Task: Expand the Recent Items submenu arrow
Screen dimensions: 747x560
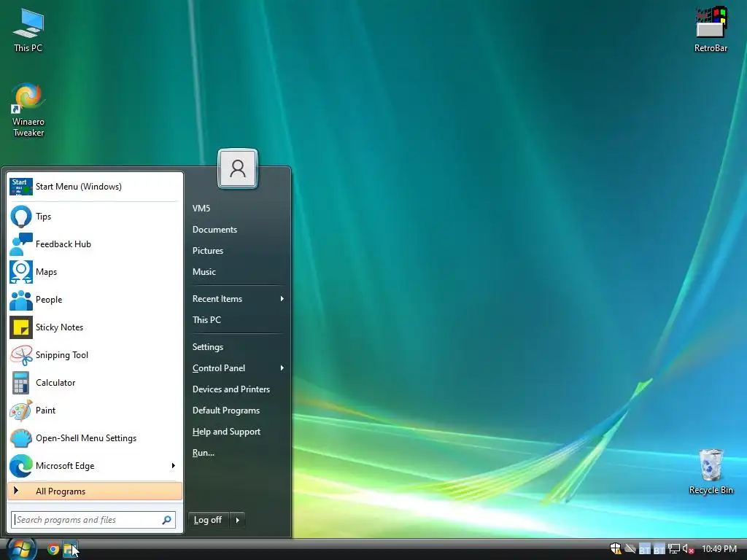Action: pos(282,298)
